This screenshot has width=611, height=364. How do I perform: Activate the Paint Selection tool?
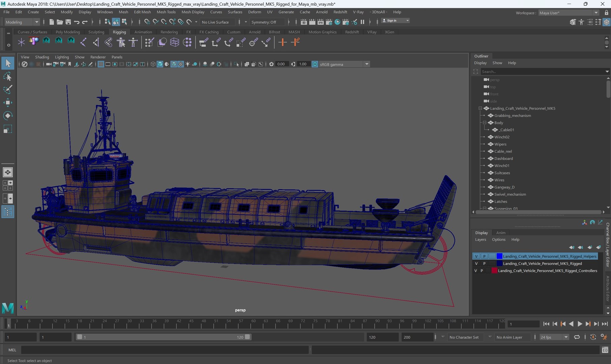7,90
